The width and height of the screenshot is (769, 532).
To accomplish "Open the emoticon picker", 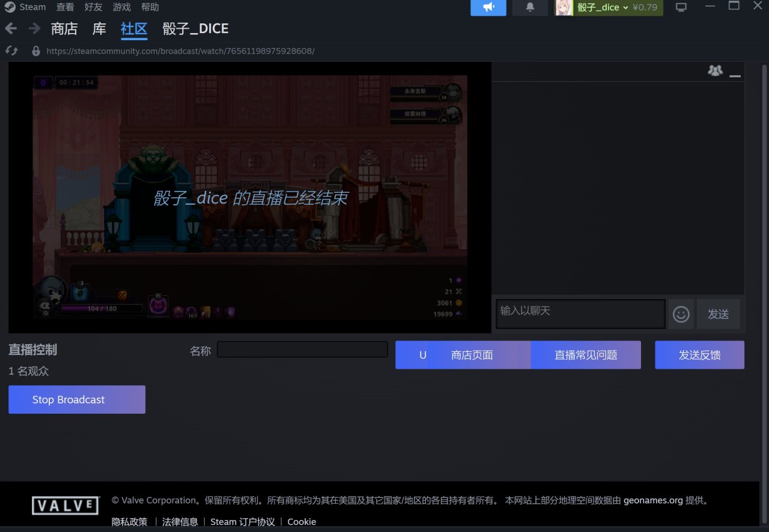I will (x=681, y=314).
